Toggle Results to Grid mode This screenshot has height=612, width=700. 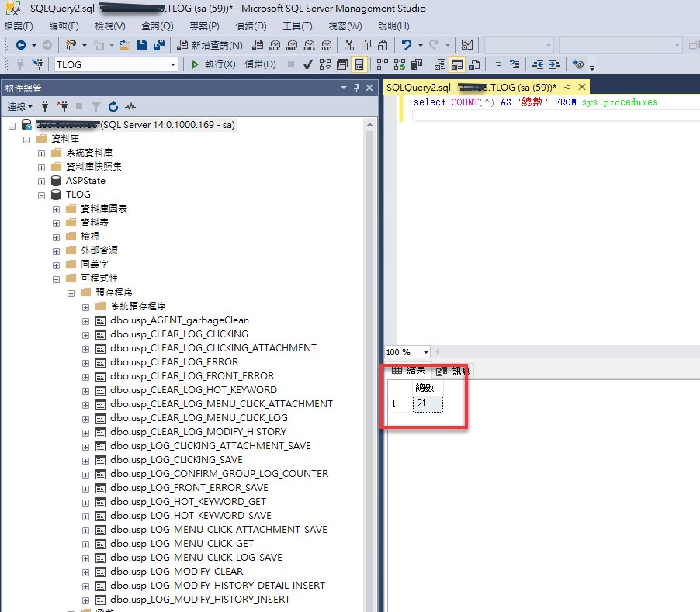click(456, 64)
